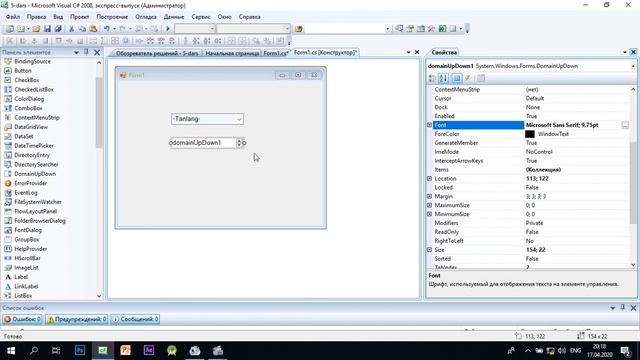Show Events lightning bolt icon

pyautogui.click(x=468, y=78)
